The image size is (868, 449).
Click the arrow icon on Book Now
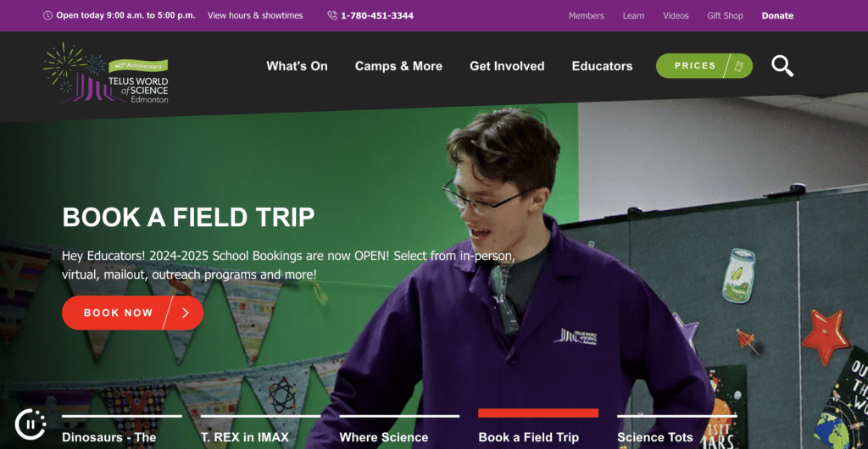(186, 313)
